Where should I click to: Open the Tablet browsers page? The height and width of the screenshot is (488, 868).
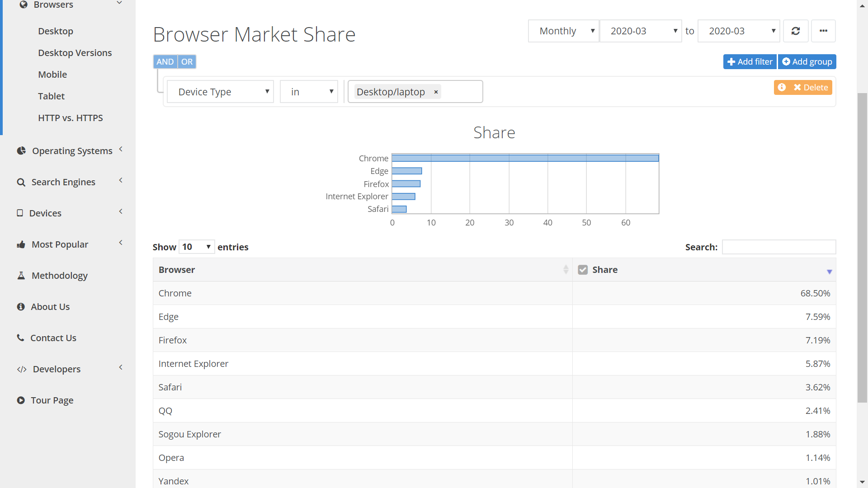(51, 96)
